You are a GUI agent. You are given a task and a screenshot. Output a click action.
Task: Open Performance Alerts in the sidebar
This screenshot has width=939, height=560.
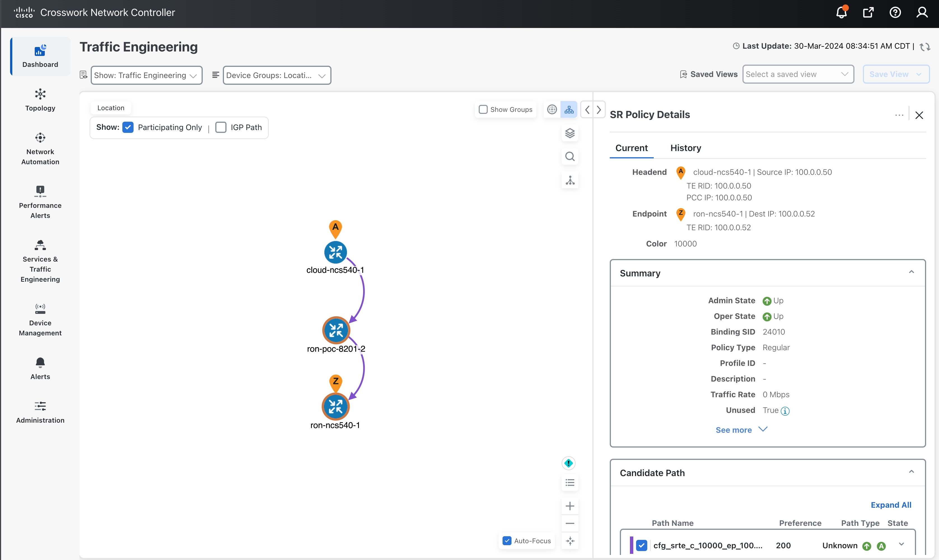coord(40,203)
